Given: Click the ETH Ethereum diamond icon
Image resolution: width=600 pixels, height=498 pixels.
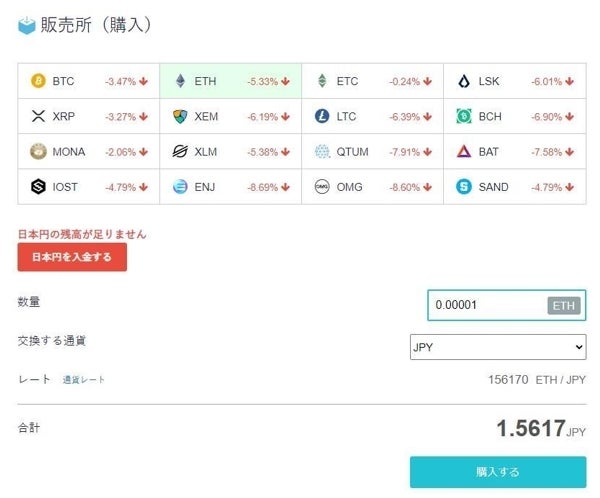Looking at the screenshot, I should pyautogui.click(x=180, y=81).
